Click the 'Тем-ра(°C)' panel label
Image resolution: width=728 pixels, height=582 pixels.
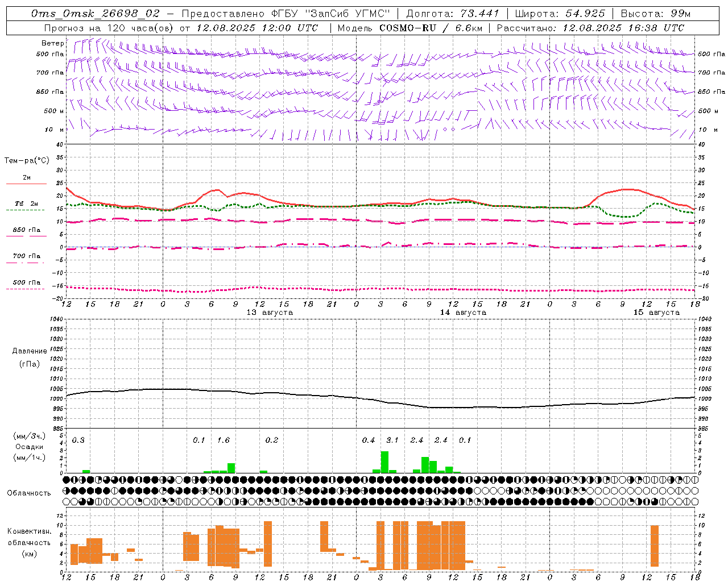click(x=27, y=161)
